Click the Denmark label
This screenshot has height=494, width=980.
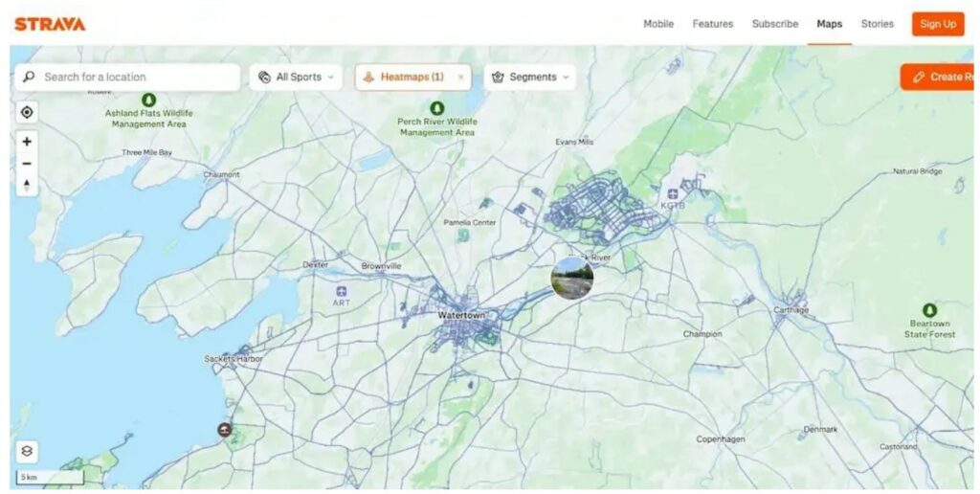tap(820, 430)
